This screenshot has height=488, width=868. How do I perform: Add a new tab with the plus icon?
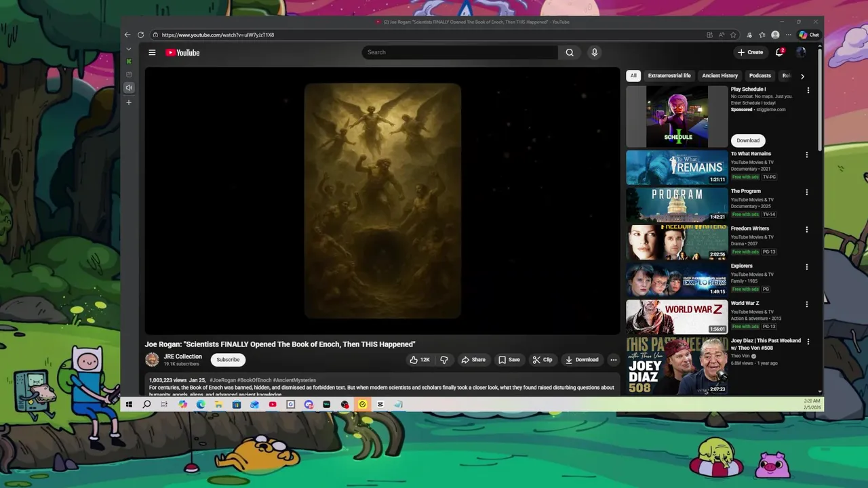point(129,102)
